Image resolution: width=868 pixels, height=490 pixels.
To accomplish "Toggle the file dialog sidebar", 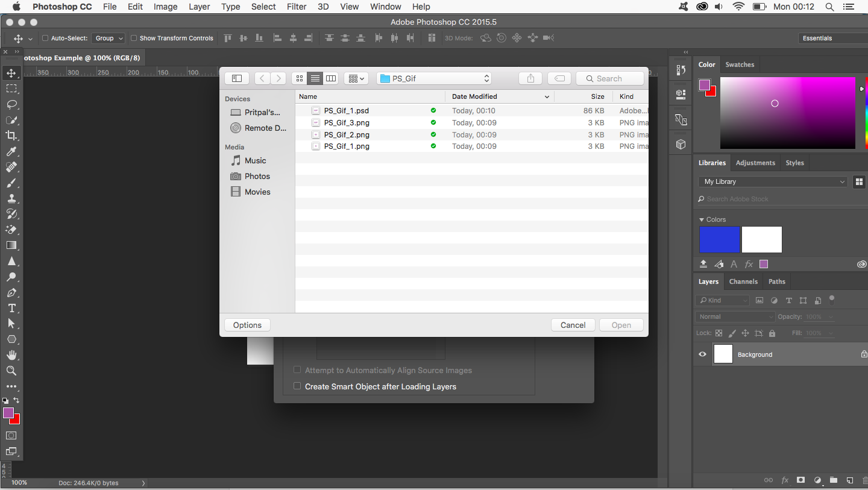I will click(237, 78).
